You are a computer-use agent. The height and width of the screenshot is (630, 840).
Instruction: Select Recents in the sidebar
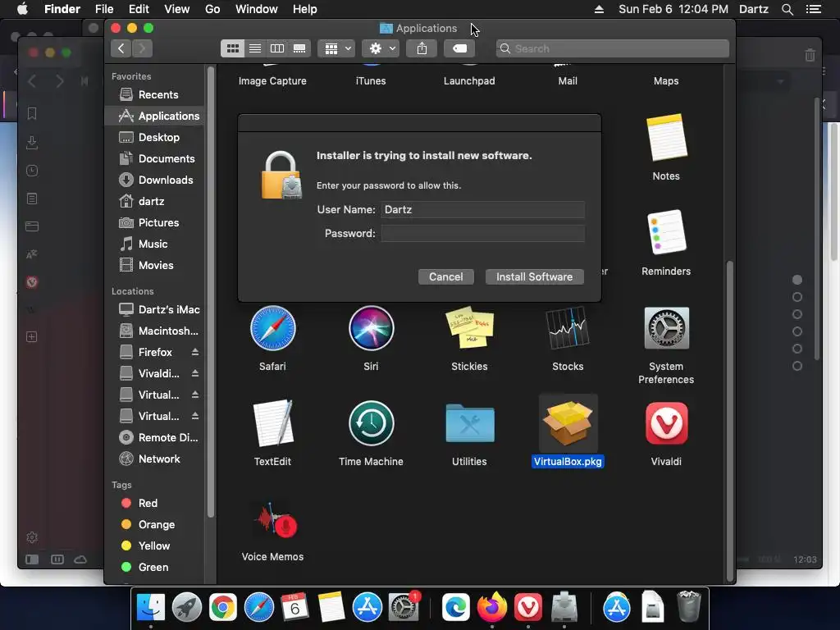click(x=154, y=95)
